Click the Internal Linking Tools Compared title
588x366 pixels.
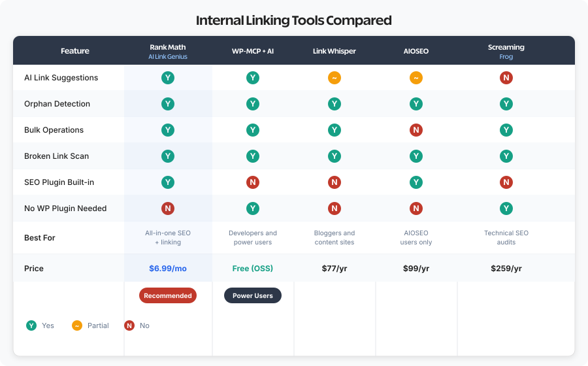[x=293, y=20]
